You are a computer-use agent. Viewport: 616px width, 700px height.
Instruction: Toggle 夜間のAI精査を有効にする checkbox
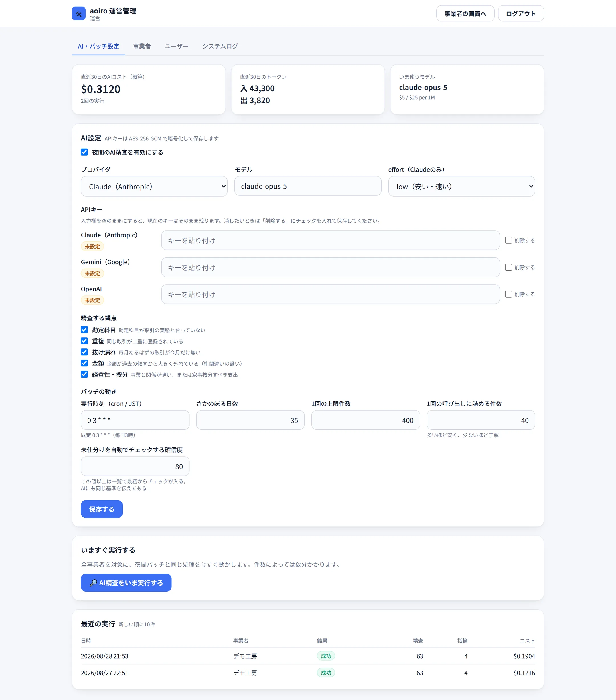coord(84,152)
